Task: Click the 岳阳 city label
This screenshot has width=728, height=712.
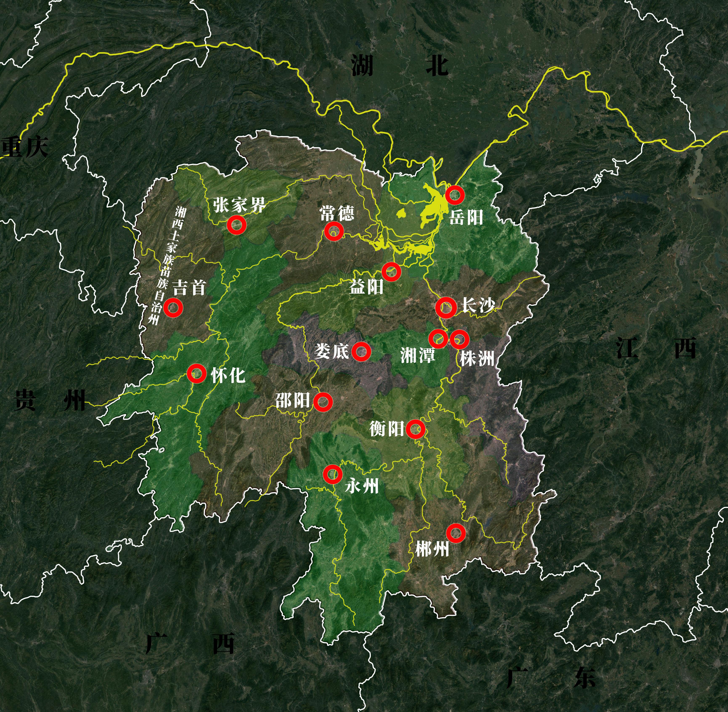Action: coord(466,217)
